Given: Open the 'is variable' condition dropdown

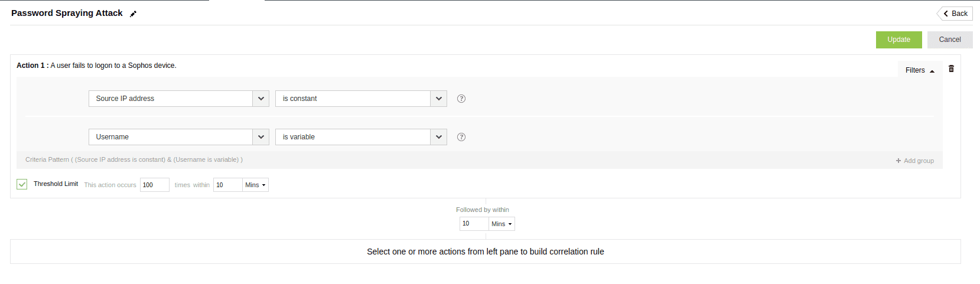Looking at the screenshot, I should pos(438,137).
